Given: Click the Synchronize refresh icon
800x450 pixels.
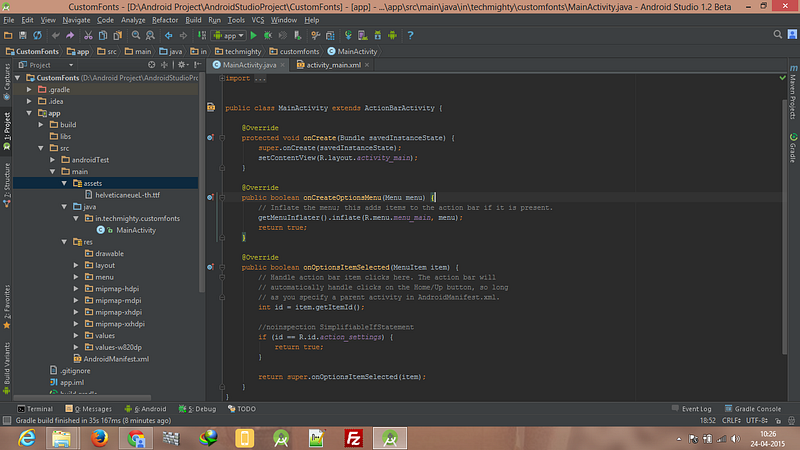Looking at the screenshot, I should (x=37, y=35).
